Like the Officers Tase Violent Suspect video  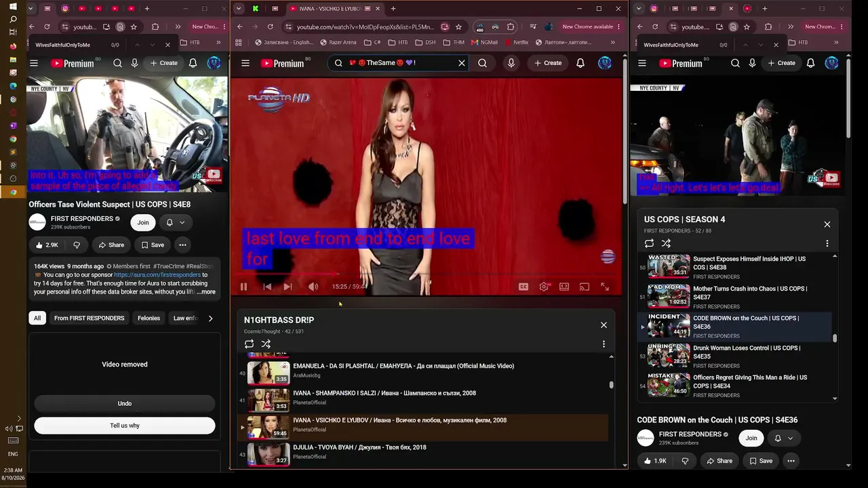point(47,245)
